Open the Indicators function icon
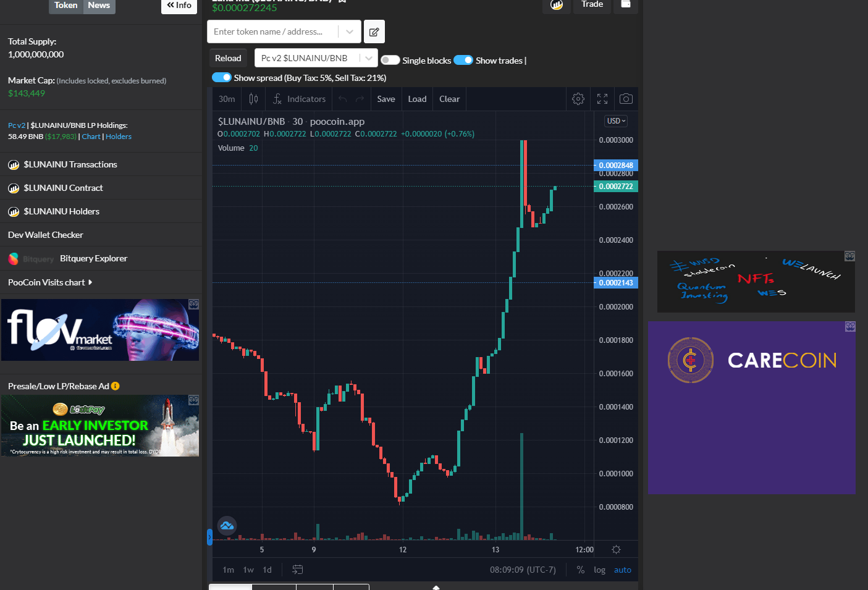 (x=277, y=99)
